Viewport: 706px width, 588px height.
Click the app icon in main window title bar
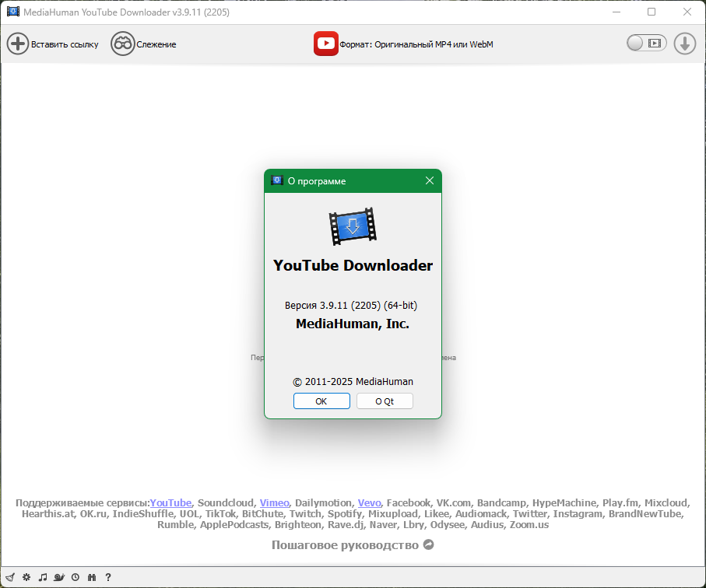point(13,12)
